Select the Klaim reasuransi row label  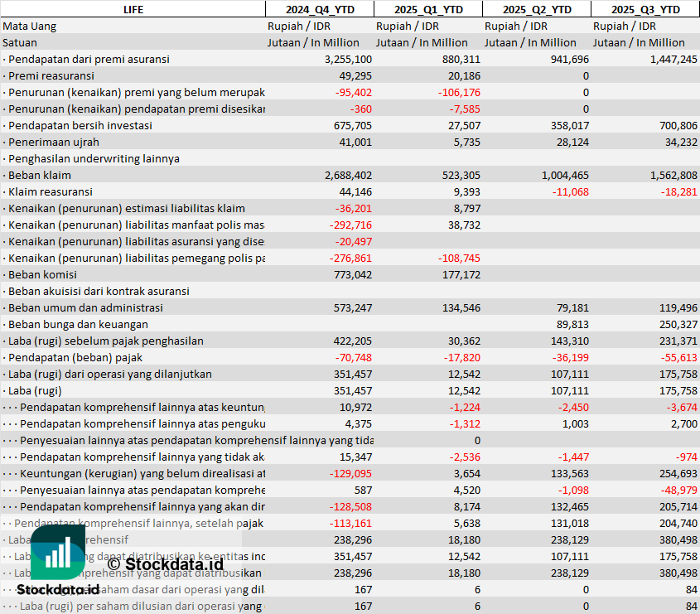click(x=50, y=191)
